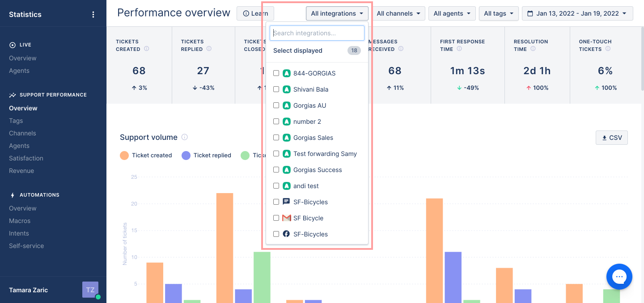The image size is (644, 303).
Task: Collapse the All integrations dropdown
Action: pyautogui.click(x=337, y=13)
